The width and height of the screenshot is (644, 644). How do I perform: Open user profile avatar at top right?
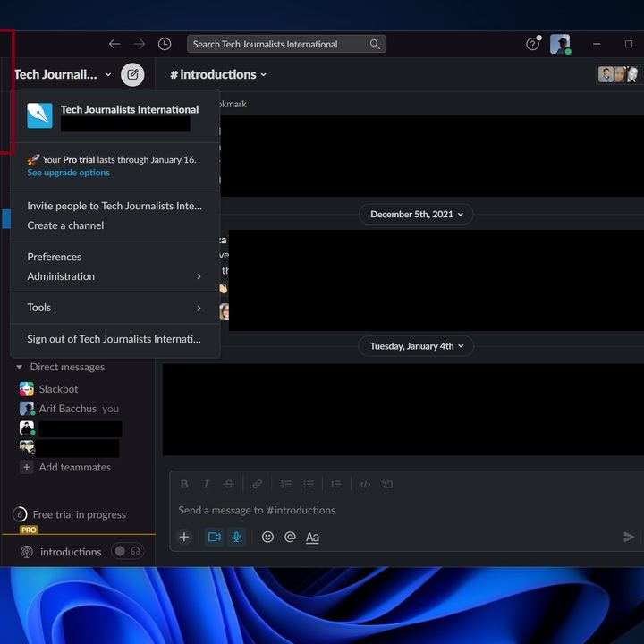(560, 44)
